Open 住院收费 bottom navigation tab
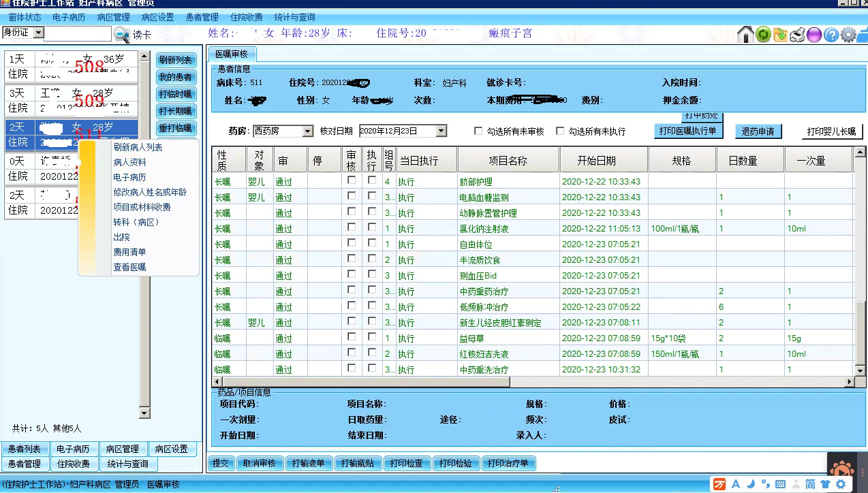The width and height of the screenshot is (868, 493). [74, 464]
